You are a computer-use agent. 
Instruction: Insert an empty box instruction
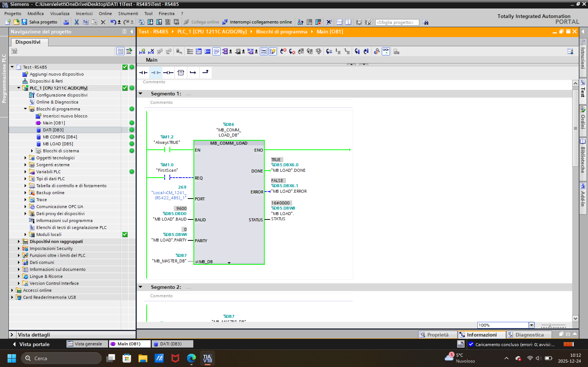180,73
